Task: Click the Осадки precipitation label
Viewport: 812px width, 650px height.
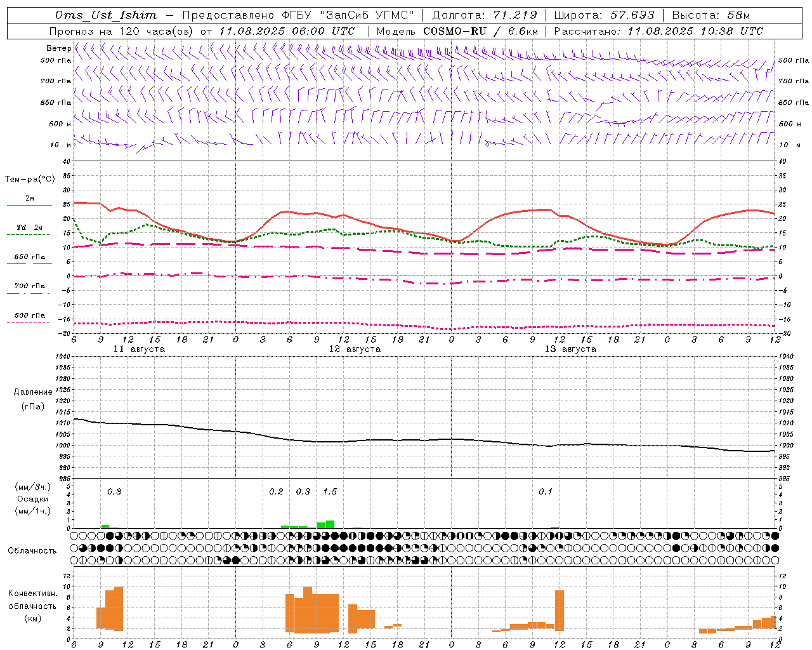Action: click(x=32, y=499)
